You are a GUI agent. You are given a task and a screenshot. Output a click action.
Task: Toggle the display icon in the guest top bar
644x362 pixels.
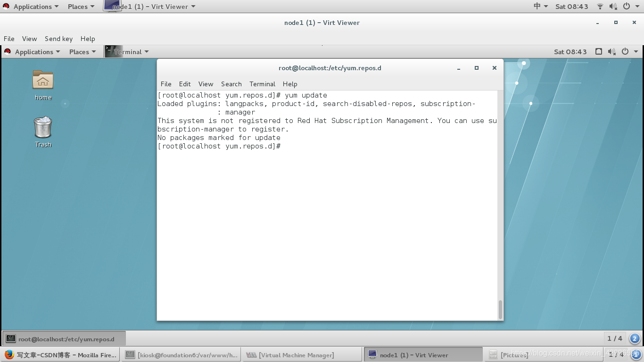tap(599, 52)
